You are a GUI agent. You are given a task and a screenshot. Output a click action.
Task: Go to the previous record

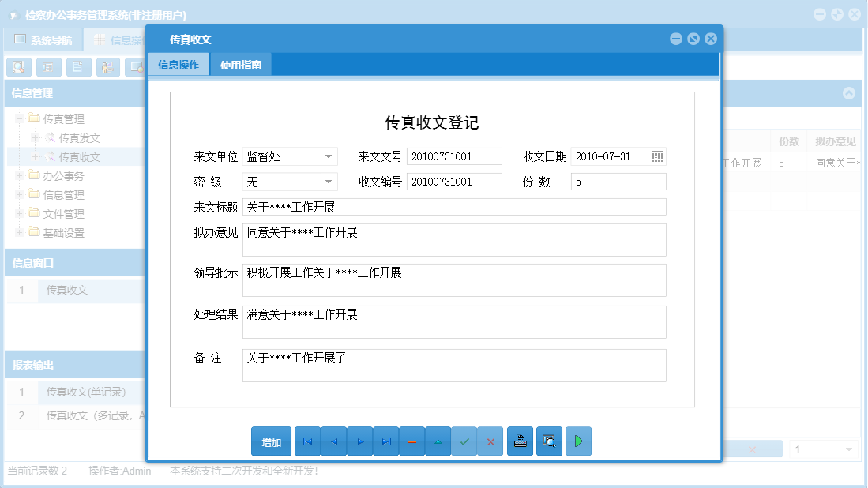(x=333, y=441)
